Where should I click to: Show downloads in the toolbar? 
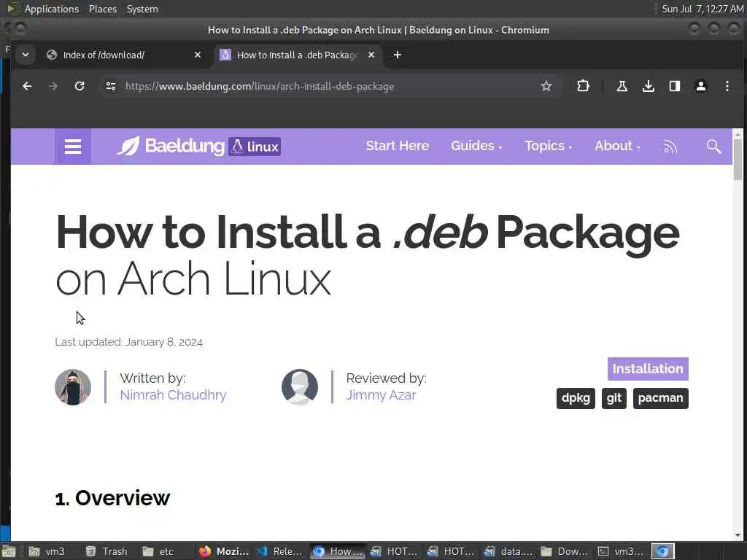(648, 86)
